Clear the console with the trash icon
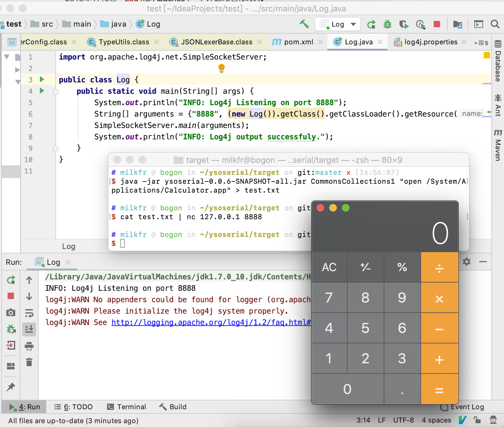This screenshot has height=427, width=504. click(29, 362)
